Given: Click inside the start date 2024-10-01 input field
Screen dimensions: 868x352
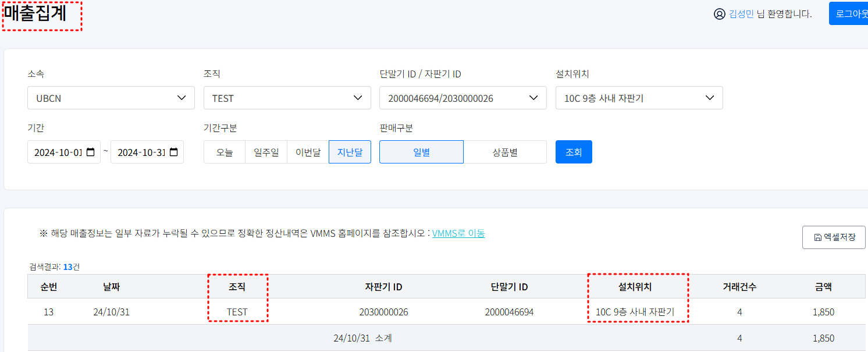Looking at the screenshot, I should coord(58,152).
